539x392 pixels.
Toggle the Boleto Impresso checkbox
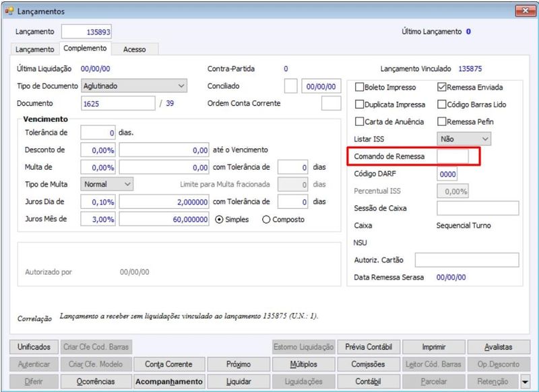(x=359, y=87)
